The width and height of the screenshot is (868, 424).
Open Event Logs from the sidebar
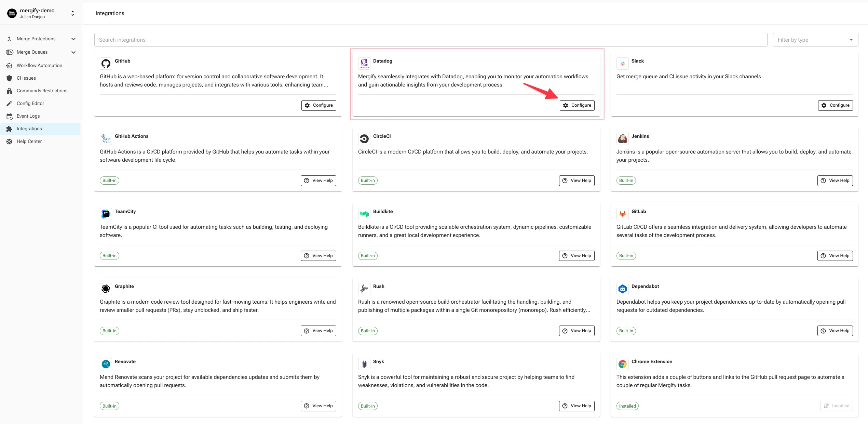(28, 116)
